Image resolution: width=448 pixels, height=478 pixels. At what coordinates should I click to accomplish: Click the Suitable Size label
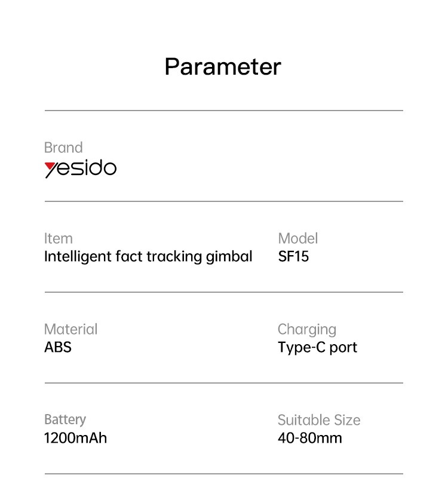pyautogui.click(x=319, y=420)
